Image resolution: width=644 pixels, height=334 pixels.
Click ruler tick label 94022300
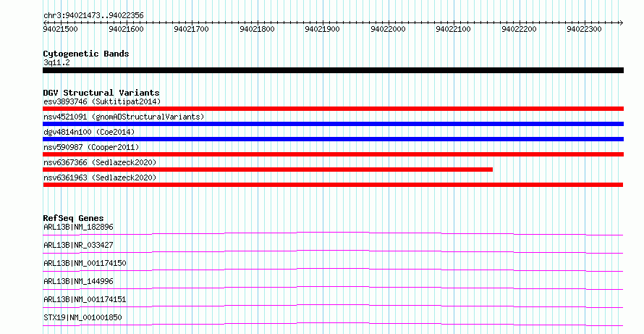click(585, 29)
